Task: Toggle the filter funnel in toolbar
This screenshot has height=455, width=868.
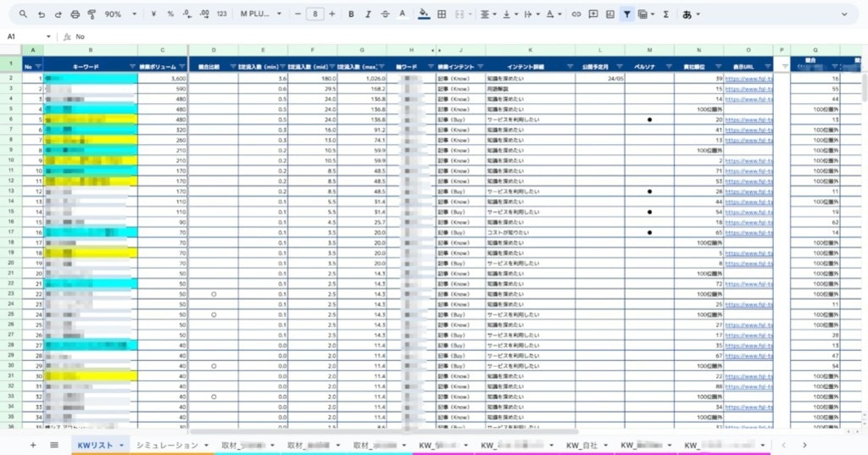Action: (626, 14)
